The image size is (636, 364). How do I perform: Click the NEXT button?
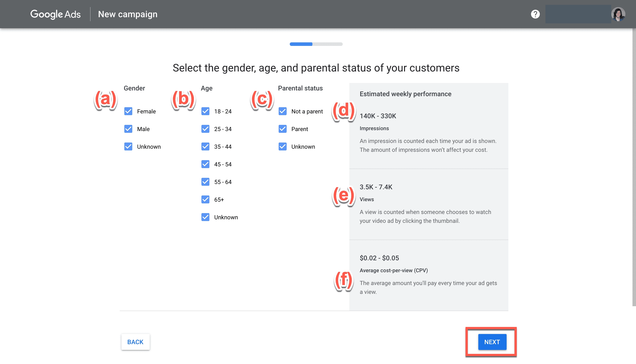click(x=492, y=342)
